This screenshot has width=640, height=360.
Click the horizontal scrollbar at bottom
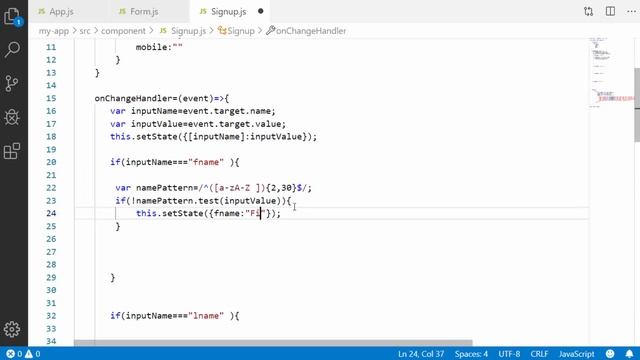pyautogui.click(x=273, y=343)
